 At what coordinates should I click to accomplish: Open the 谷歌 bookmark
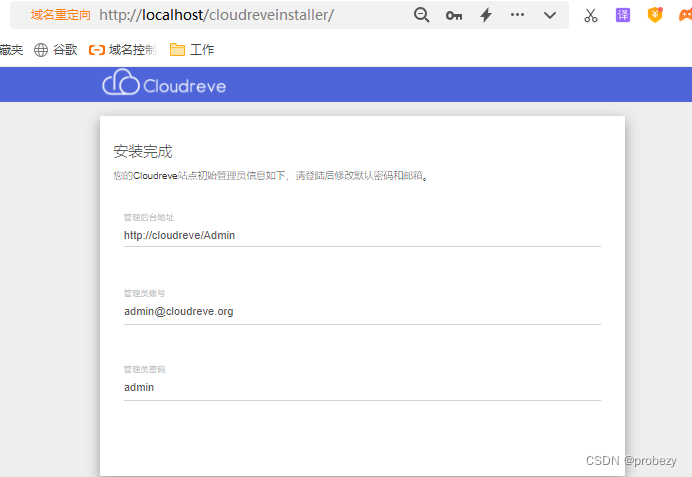56,50
